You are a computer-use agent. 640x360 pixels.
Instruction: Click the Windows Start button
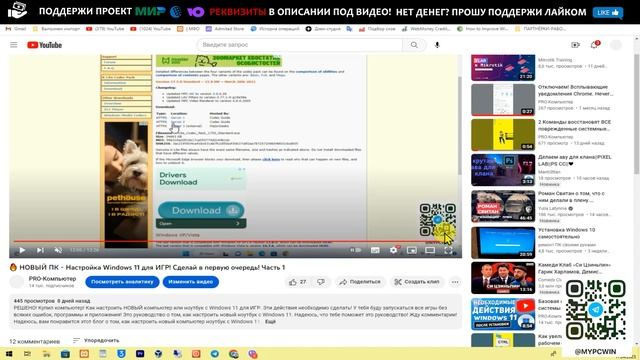coord(9,354)
